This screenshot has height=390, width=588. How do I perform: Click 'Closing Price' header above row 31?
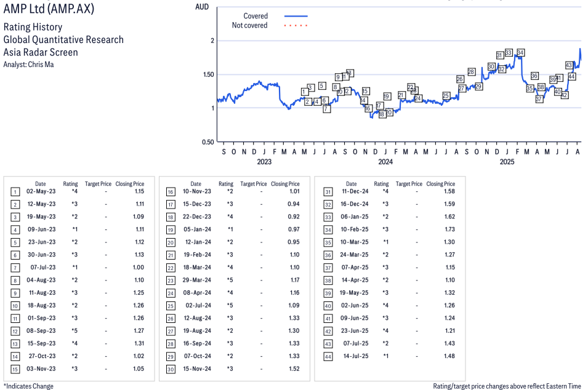(x=441, y=184)
